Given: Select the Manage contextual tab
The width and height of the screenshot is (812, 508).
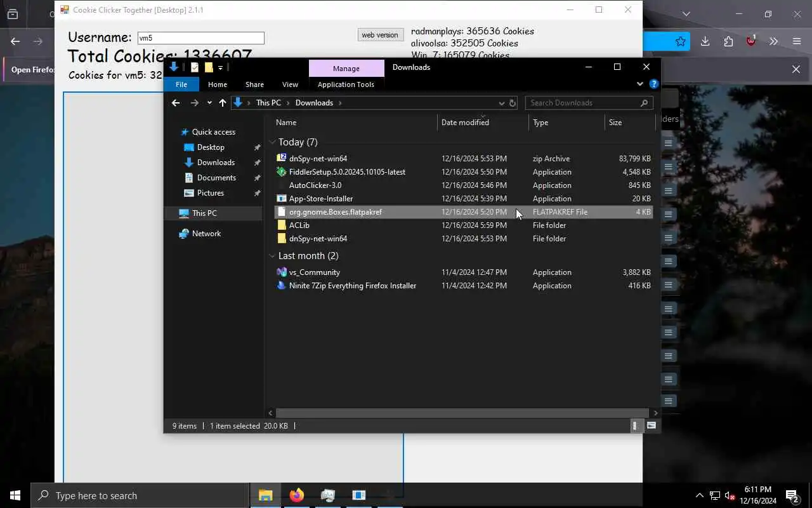Looking at the screenshot, I should (x=346, y=69).
